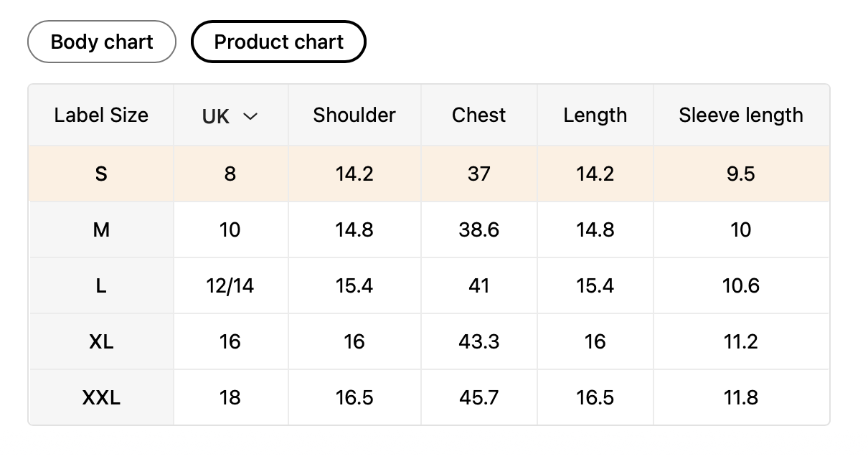868x469 pixels.
Task: Click the Label Size column header
Action: pos(101,115)
